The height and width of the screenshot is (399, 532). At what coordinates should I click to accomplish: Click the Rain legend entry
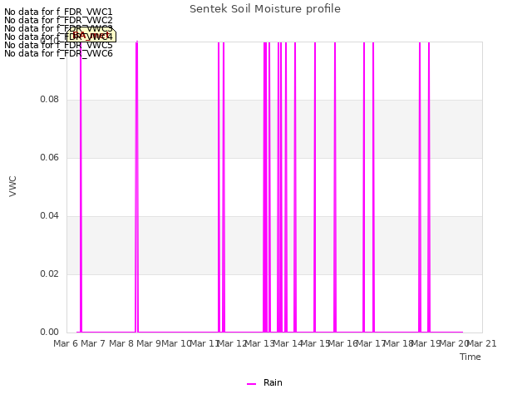(264, 382)
